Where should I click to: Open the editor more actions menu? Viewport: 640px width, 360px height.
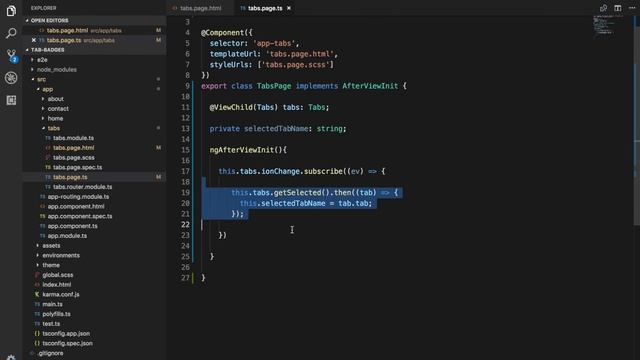click(x=632, y=8)
